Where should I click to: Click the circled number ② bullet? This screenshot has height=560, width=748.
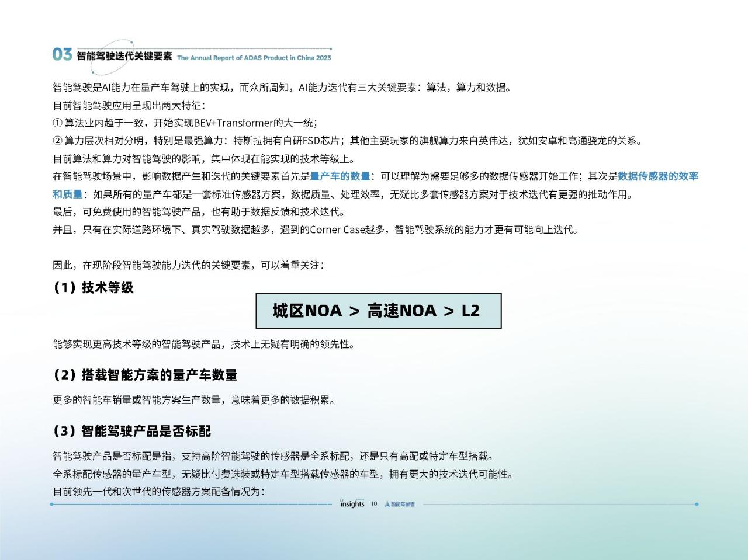coord(57,141)
